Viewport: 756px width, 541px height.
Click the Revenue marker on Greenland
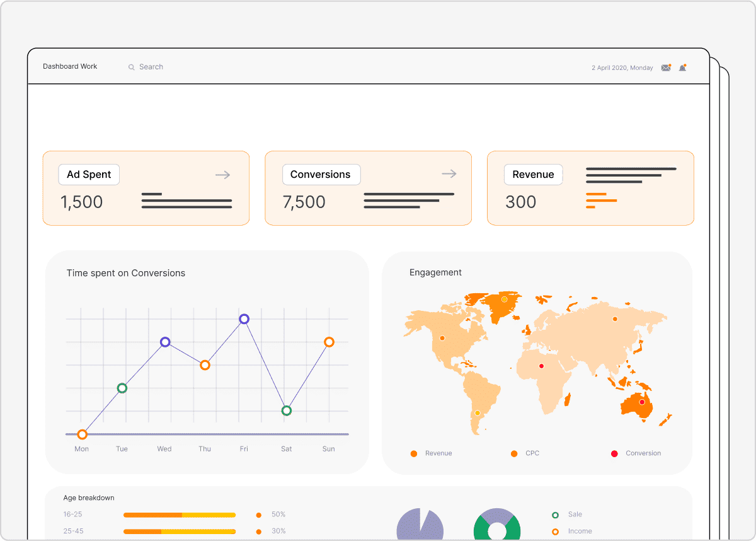(x=504, y=299)
